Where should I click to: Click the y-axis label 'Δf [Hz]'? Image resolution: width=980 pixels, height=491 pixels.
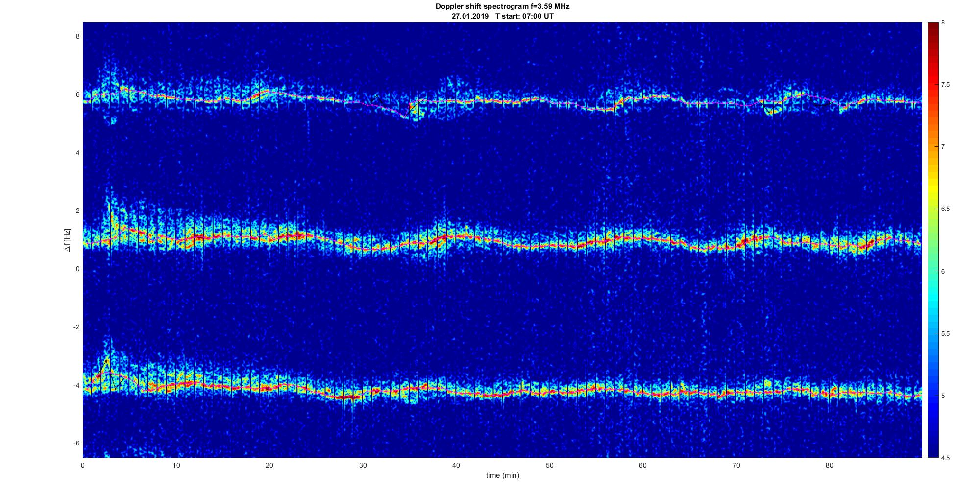(68, 240)
